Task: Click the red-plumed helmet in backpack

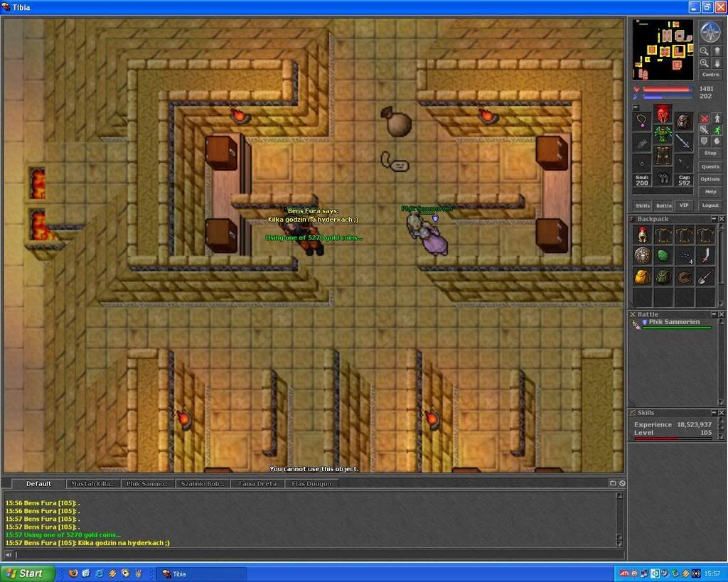Action: (643, 235)
